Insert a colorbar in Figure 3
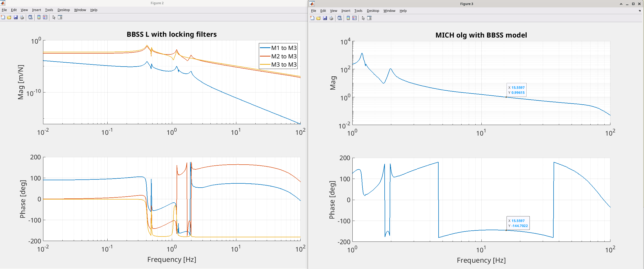The image size is (644, 269). [348, 18]
